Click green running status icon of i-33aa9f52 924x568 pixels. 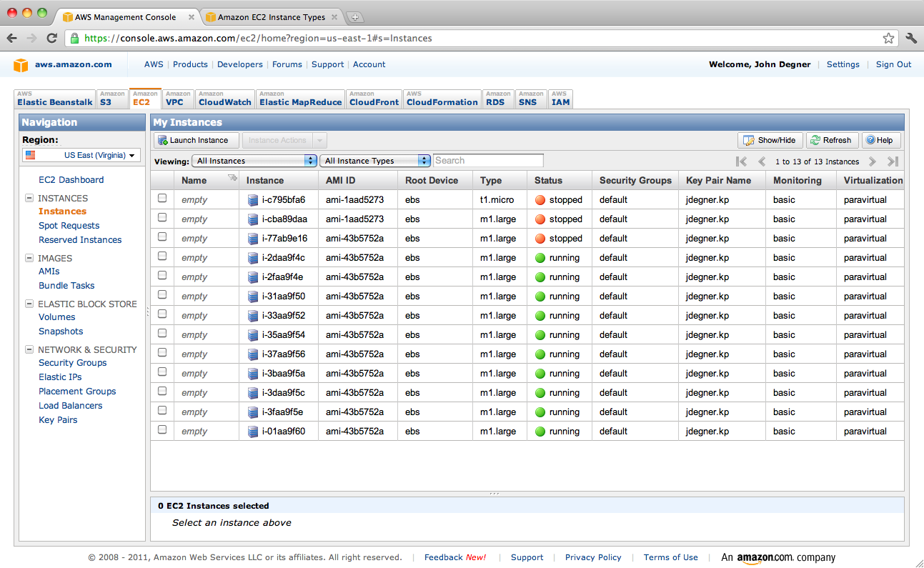tap(540, 316)
